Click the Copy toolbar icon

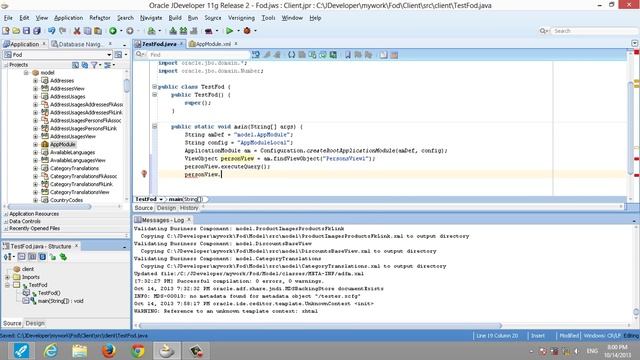click(x=87, y=31)
